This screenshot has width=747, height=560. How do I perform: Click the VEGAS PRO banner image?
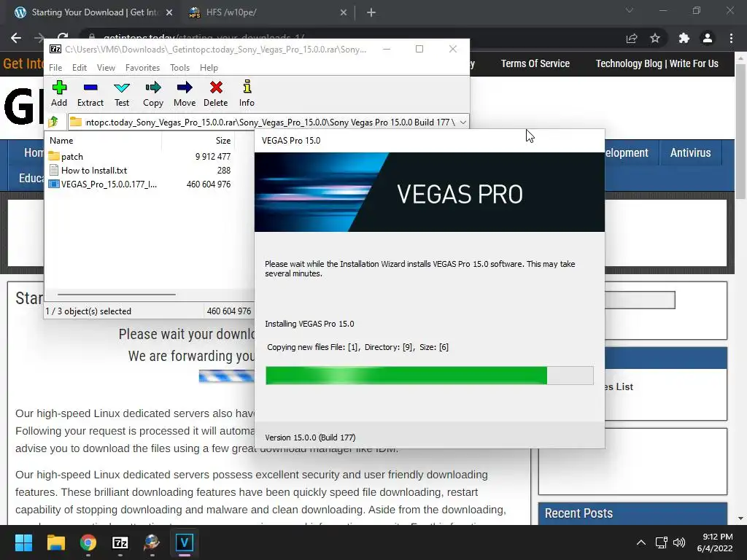tap(429, 192)
